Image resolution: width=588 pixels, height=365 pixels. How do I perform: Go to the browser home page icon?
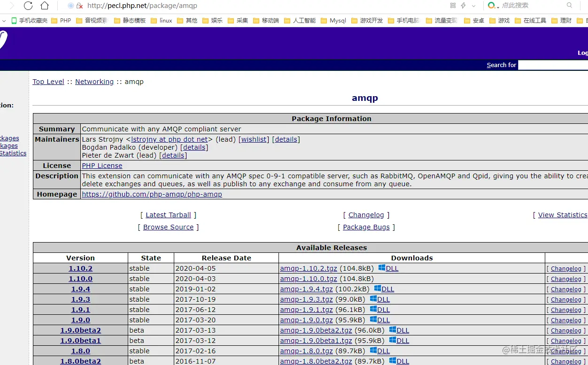pyautogui.click(x=45, y=6)
